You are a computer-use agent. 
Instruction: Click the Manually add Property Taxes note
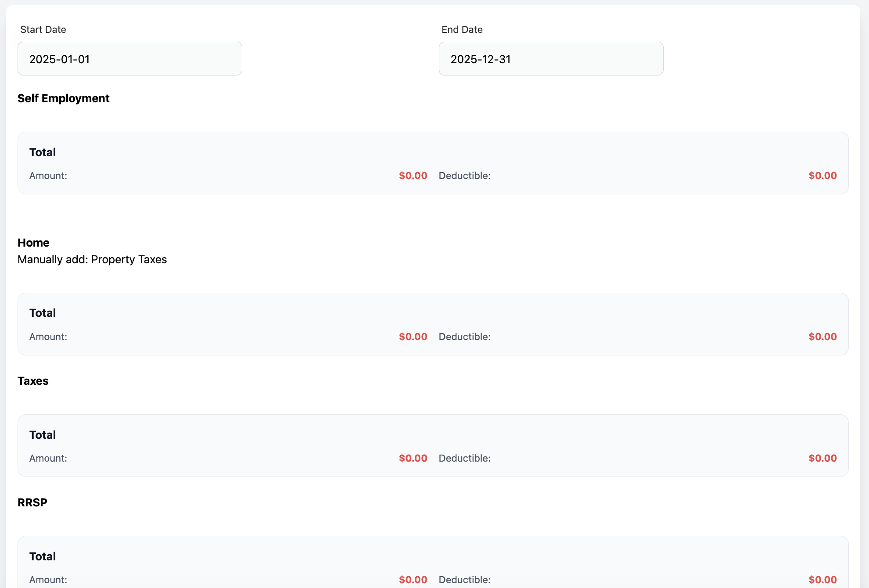tap(92, 259)
